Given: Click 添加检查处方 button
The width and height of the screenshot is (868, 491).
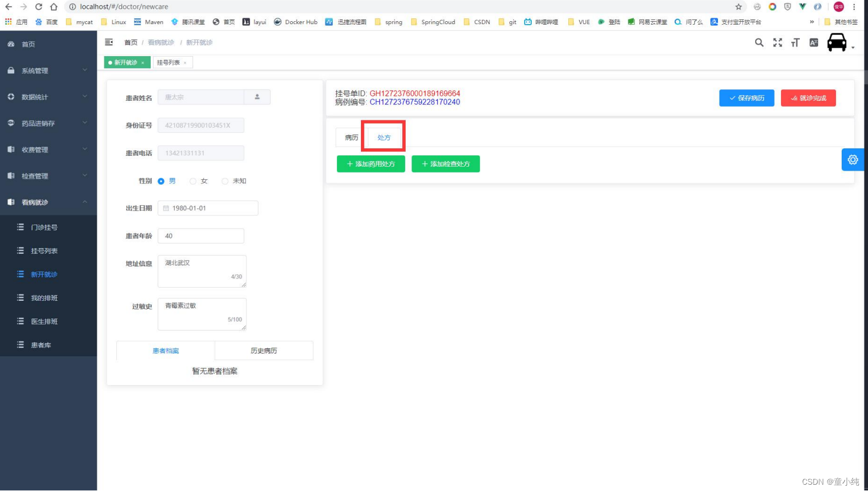Looking at the screenshot, I should click(x=446, y=164).
